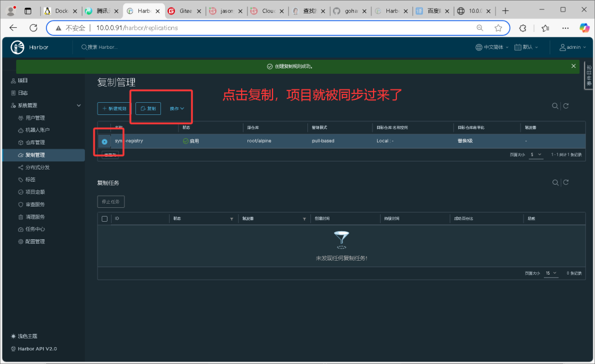Open the Copilot icon in browser toolbar
This screenshot has width=595, height=364.
coord(584,28)
